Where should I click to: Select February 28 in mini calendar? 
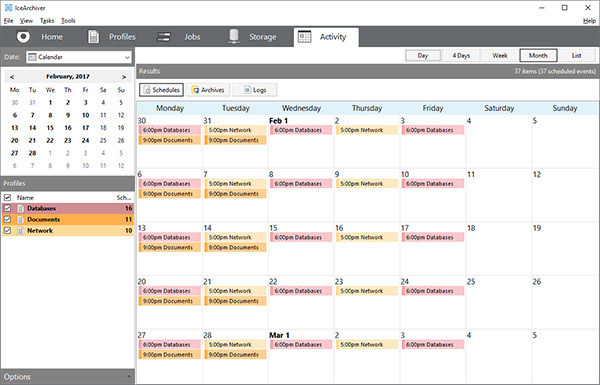33,153
